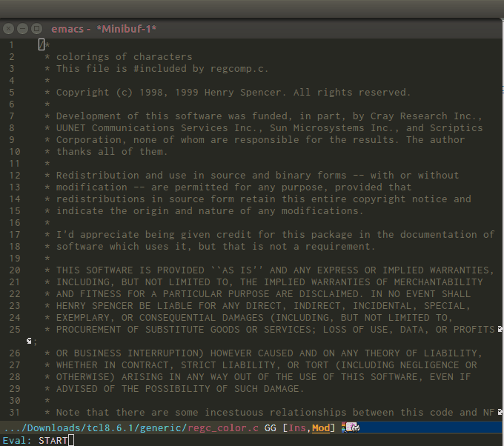
Task: Click the comment opener '/*' on line 1
Action: pyautogui.click(x=44, y=44)
